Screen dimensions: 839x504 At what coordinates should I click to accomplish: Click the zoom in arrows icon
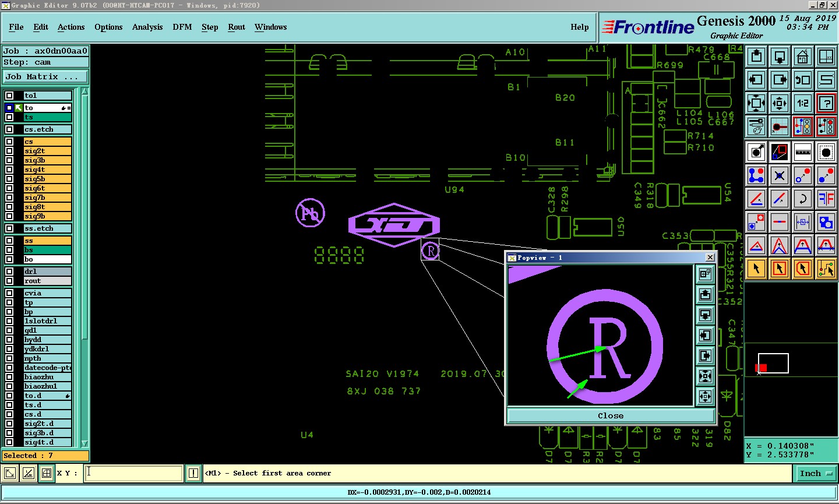(756, 103)
